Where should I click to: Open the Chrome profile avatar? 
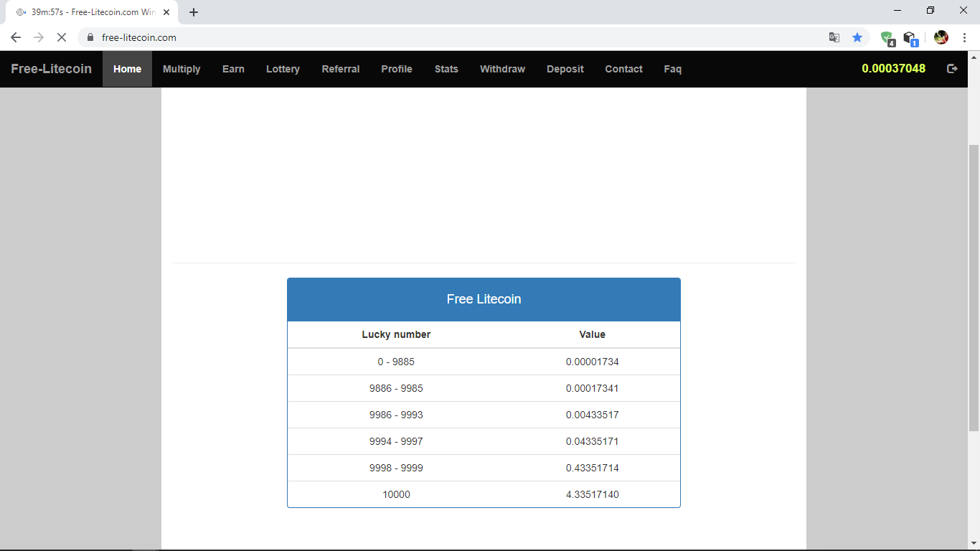point(941,37)
